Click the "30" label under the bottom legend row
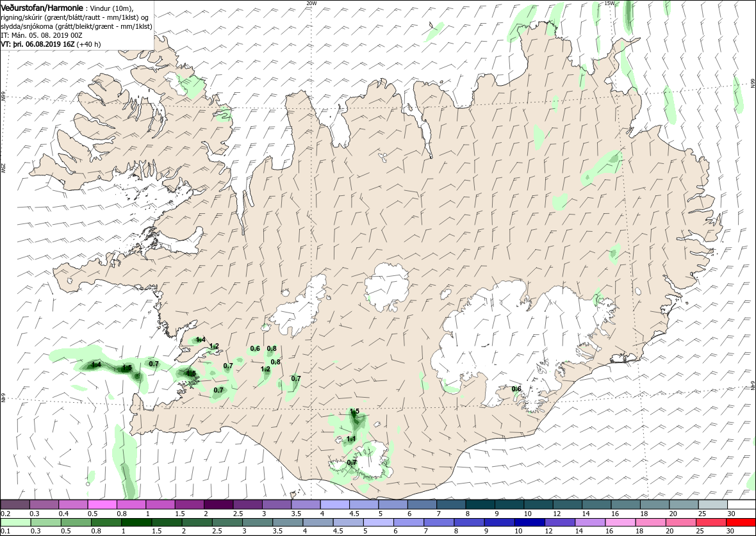Screen dimensions: 756x536 click(x=730, y=532)
